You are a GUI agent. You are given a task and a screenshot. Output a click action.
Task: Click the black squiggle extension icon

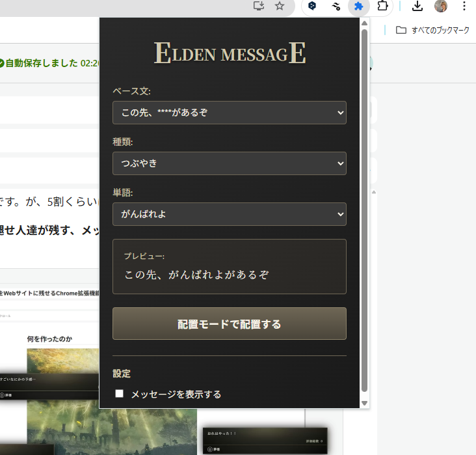click(336, 6)
